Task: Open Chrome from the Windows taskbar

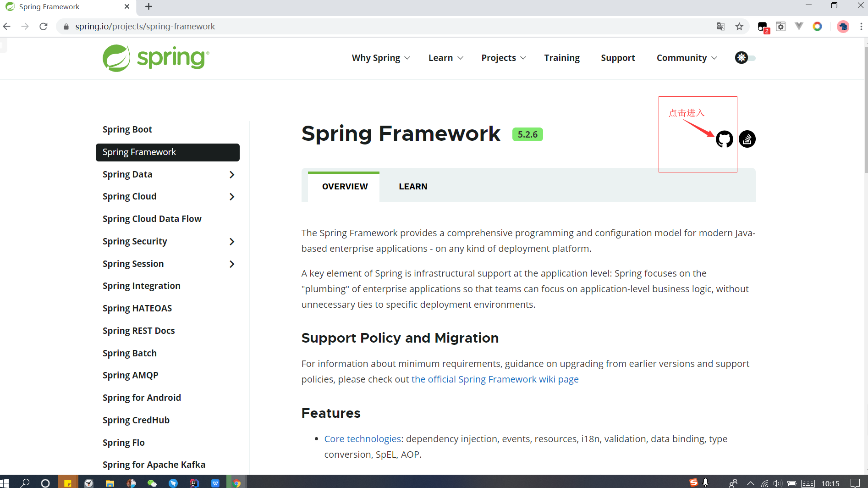Action: [236, 482]
